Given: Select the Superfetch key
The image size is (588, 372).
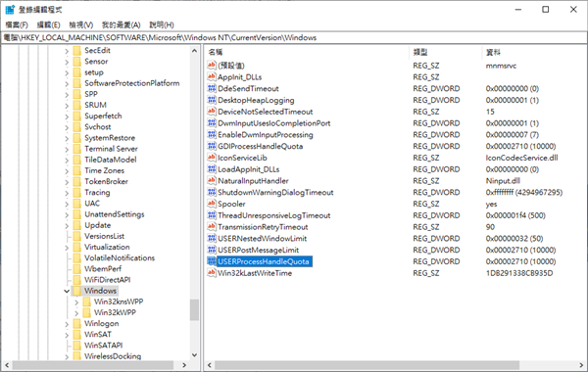Looking at the screenshot, I should (x=103, y=116).
